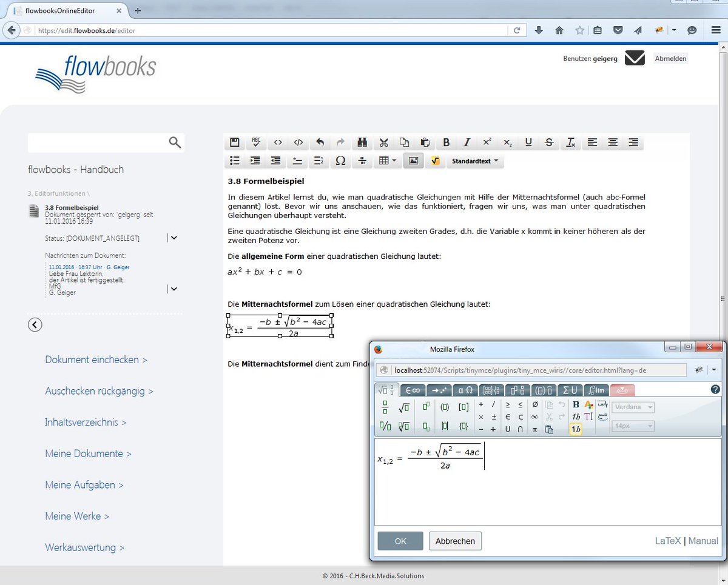Run the ABC spellcheck tool

[256, 142]
